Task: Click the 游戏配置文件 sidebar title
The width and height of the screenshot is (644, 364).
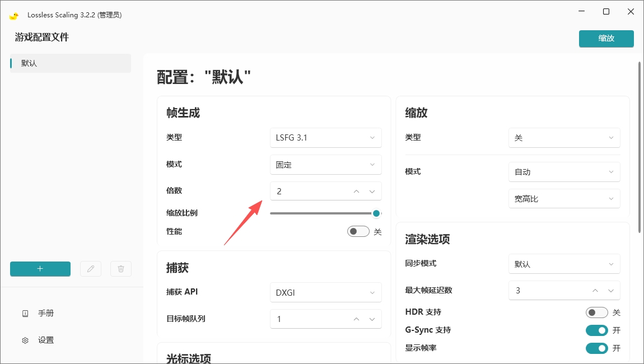Action: tap(42, 38)
